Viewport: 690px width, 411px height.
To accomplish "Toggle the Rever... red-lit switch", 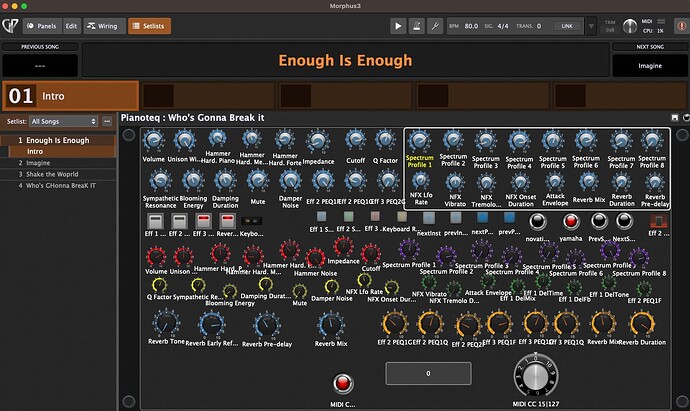I will [x=227, y=221].
